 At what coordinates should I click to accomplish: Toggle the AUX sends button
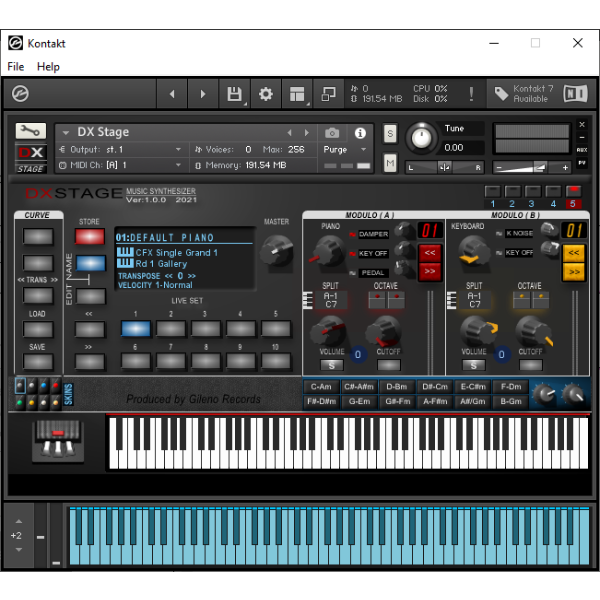coord(582,150)
